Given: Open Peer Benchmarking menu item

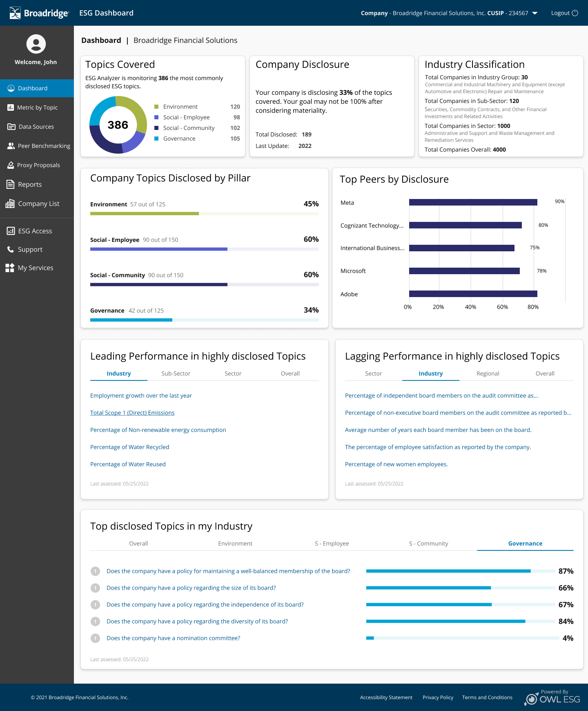Looking at the screenshot, I should point(37,146).
